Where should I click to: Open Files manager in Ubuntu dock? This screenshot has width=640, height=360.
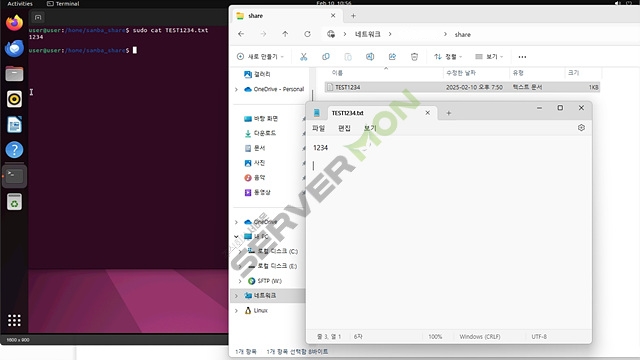(x=14, y=74)
